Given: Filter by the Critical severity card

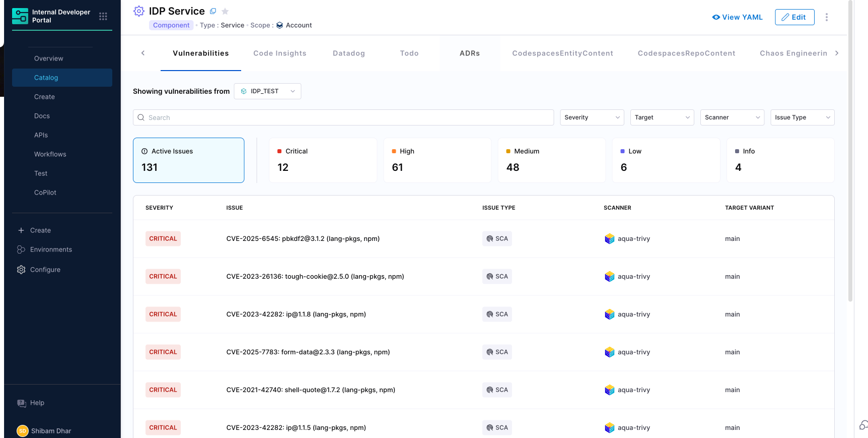Looking at the screenshot, I should pos(323,160).
